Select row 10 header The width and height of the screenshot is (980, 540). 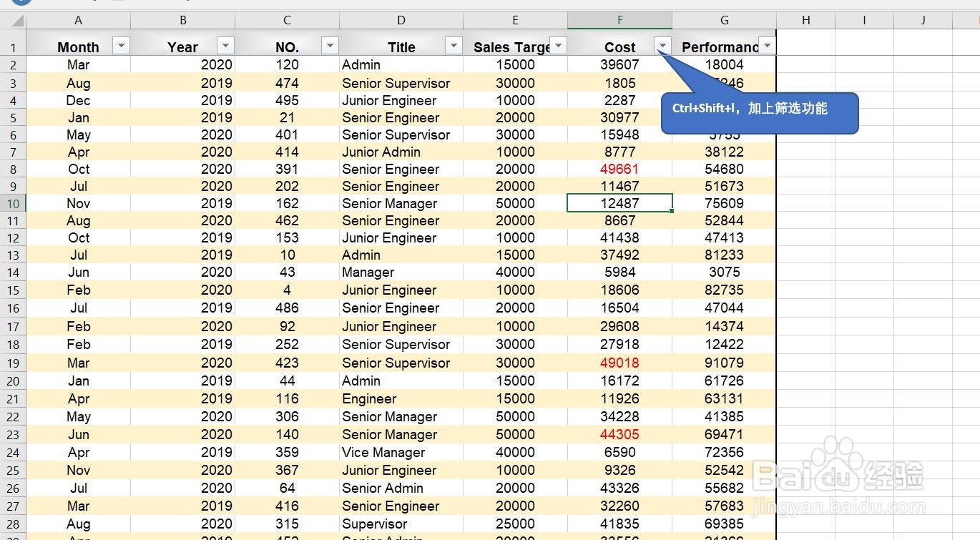coord(13,203)
